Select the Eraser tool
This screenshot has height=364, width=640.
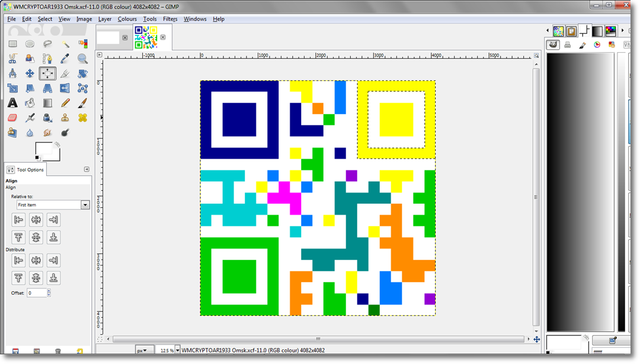click(12, 118)
